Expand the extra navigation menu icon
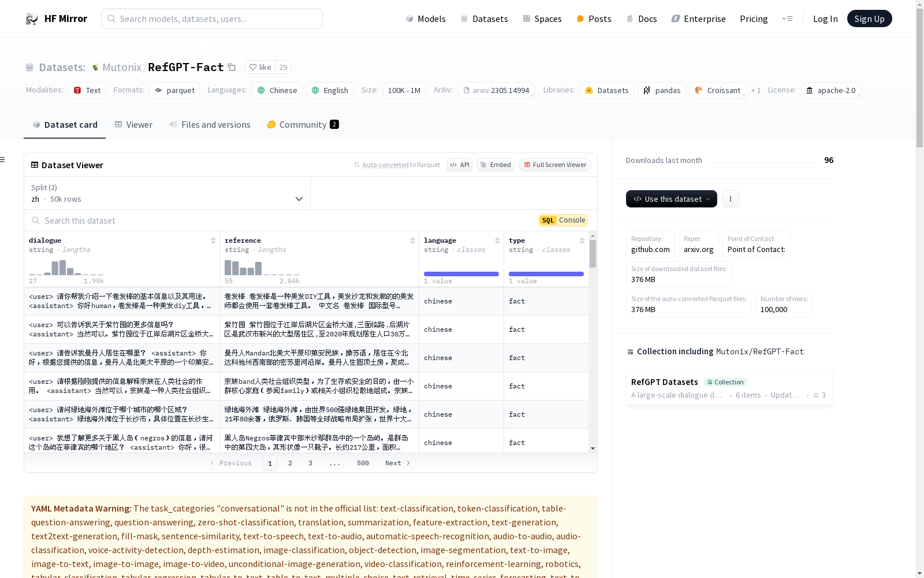 click(787, 18)
